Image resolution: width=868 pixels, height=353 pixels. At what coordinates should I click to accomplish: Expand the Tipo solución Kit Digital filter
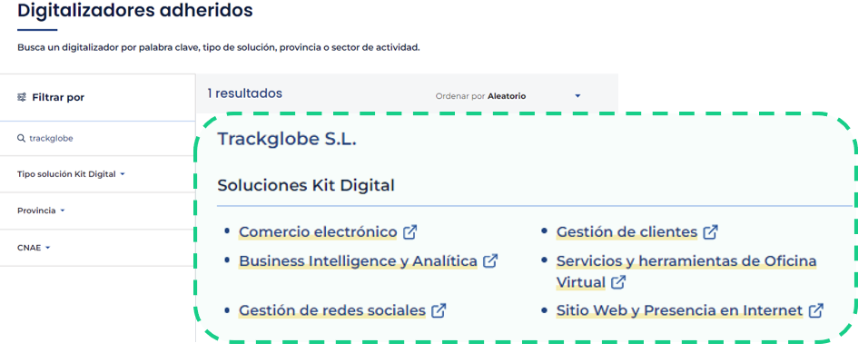[x=71, y=173]
